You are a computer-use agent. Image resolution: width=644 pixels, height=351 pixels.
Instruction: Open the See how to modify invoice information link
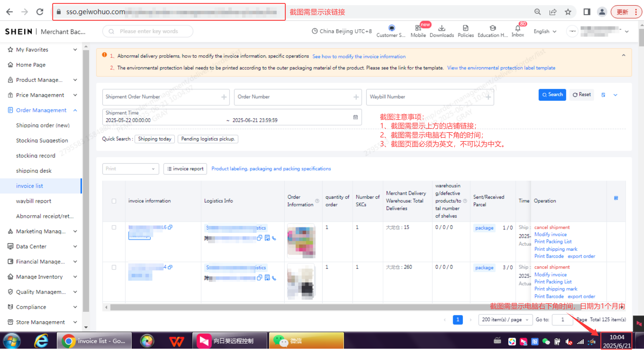359,56
